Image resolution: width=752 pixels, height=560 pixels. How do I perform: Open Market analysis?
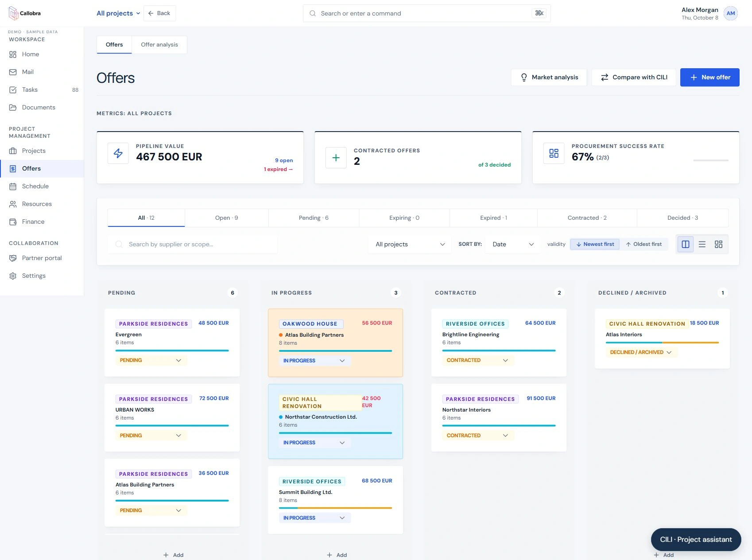pyautogui.click(x=549, y=77)
